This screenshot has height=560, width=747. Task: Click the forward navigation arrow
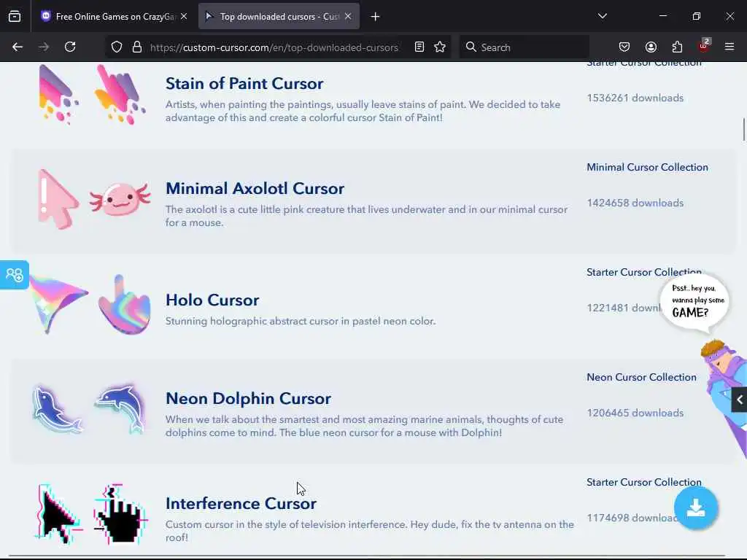[x=43, y=47]
